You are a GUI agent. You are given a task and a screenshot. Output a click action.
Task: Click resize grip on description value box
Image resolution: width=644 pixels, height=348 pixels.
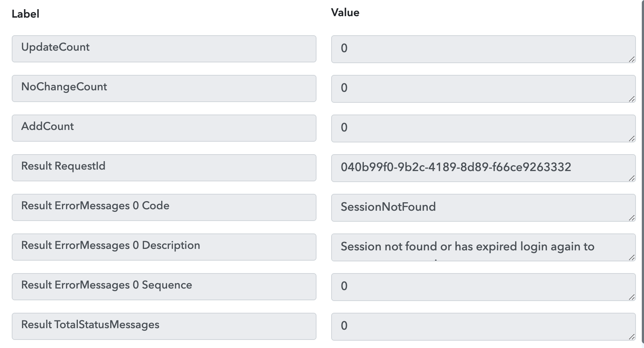[x=632, y=258]
